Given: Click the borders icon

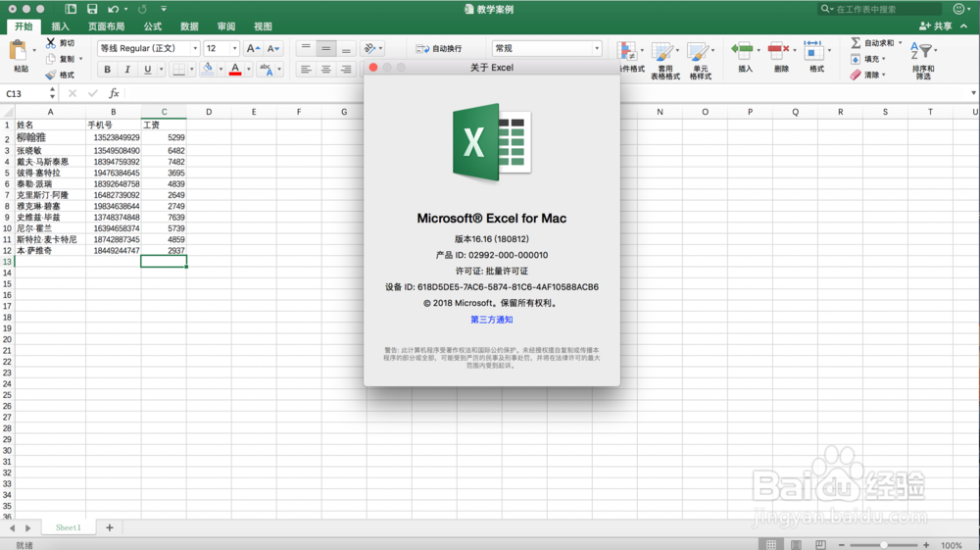Looking at the screenshot, I should 178,69.
